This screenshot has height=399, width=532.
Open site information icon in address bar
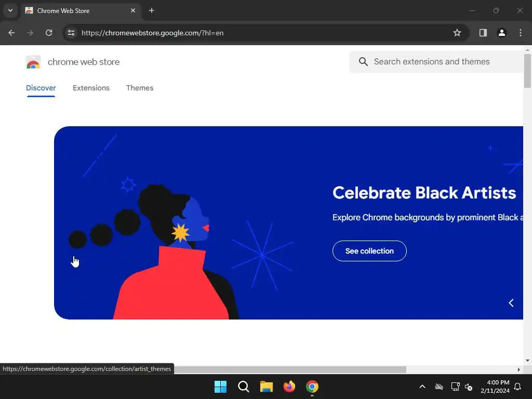[71, 33]
